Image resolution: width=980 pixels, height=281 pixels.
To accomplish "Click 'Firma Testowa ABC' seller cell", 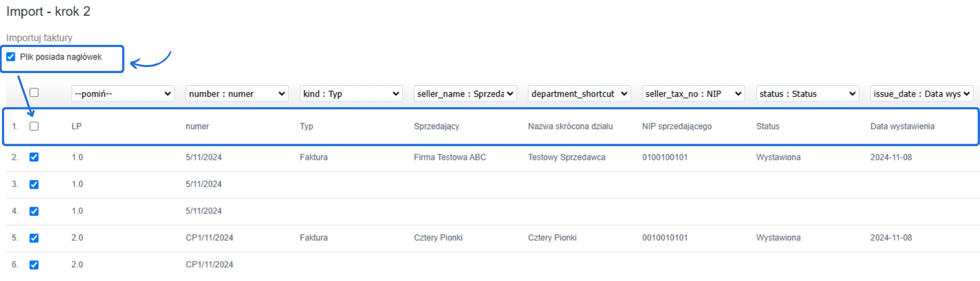I will coord(450,157).
